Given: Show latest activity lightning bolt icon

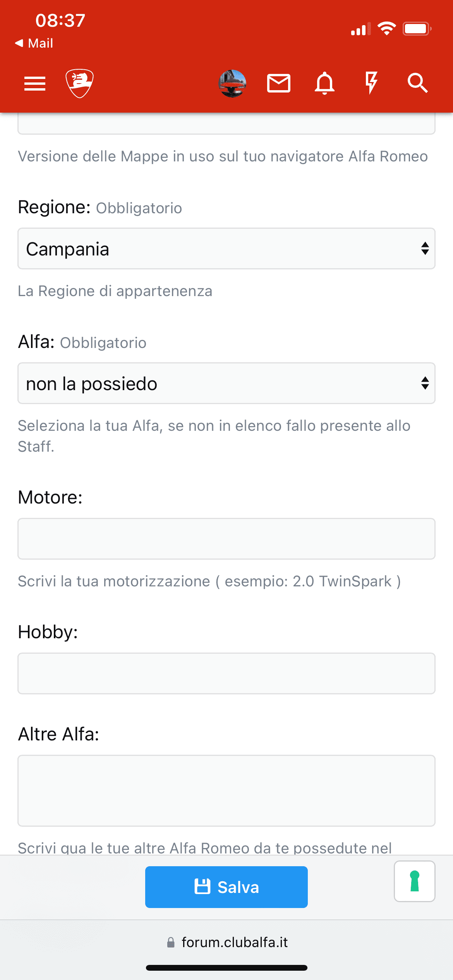Looking at the screenshot, I should tap(371, 82).
